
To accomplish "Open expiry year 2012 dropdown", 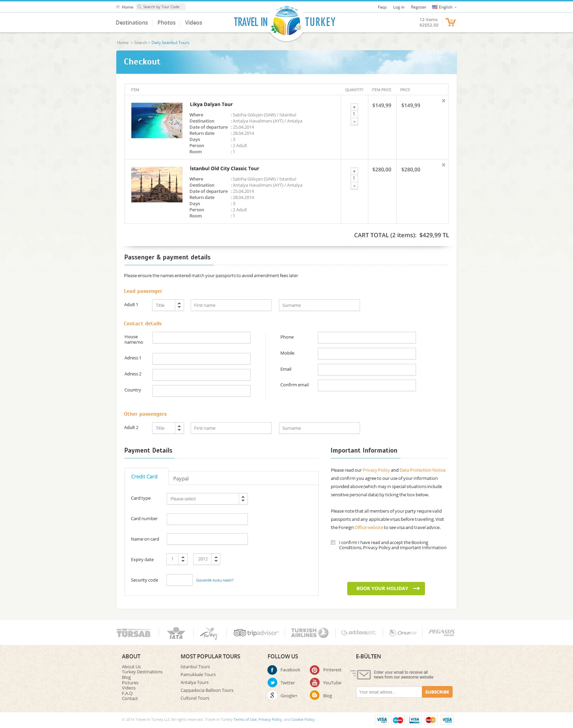I will [207, 559].
